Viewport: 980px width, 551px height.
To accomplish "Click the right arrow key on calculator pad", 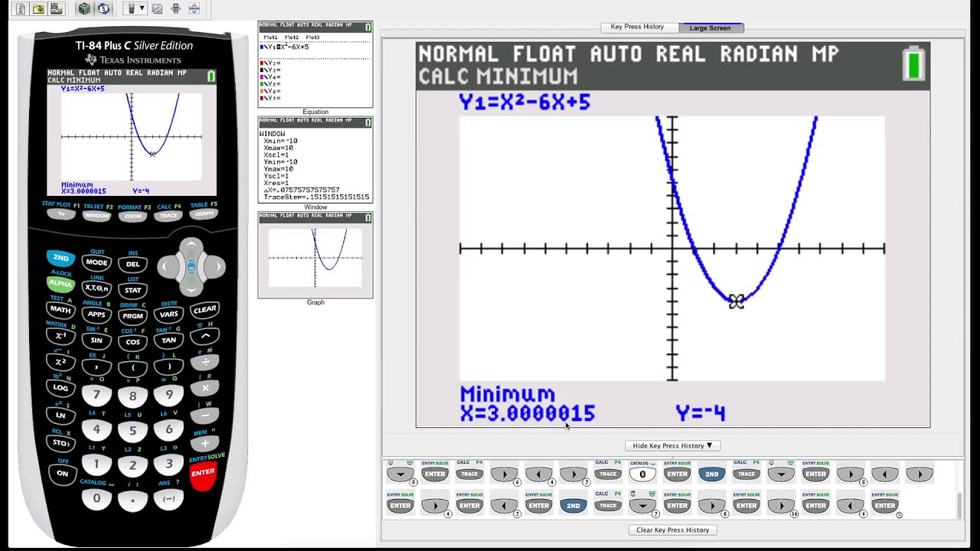I will [217, 266].
